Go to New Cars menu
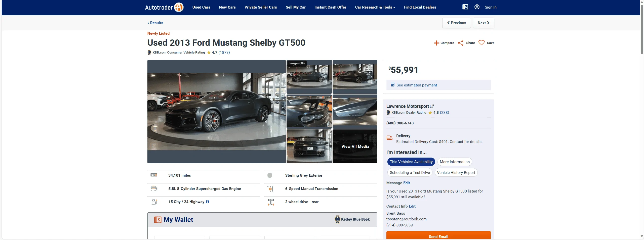The image size is (644, 240). coord(227,7)
